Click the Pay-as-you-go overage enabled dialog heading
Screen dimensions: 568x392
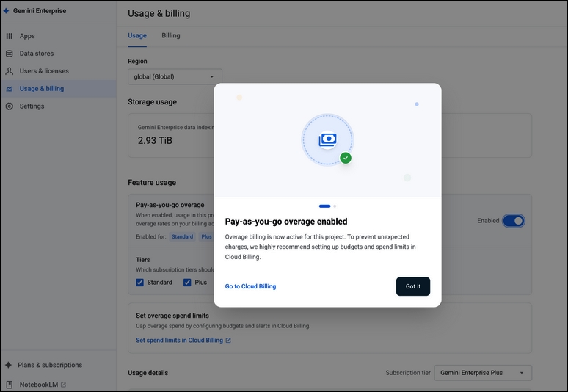[286, 222]
